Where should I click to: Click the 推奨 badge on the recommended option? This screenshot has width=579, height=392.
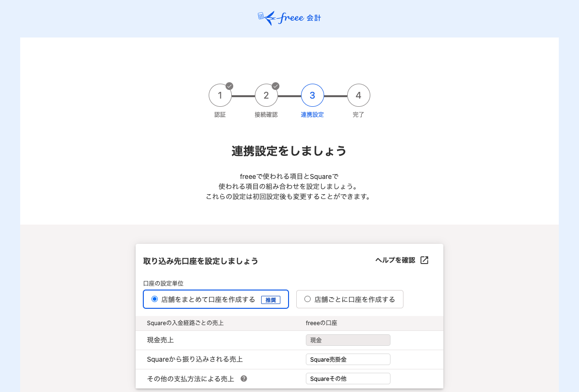tap(271, 299)
